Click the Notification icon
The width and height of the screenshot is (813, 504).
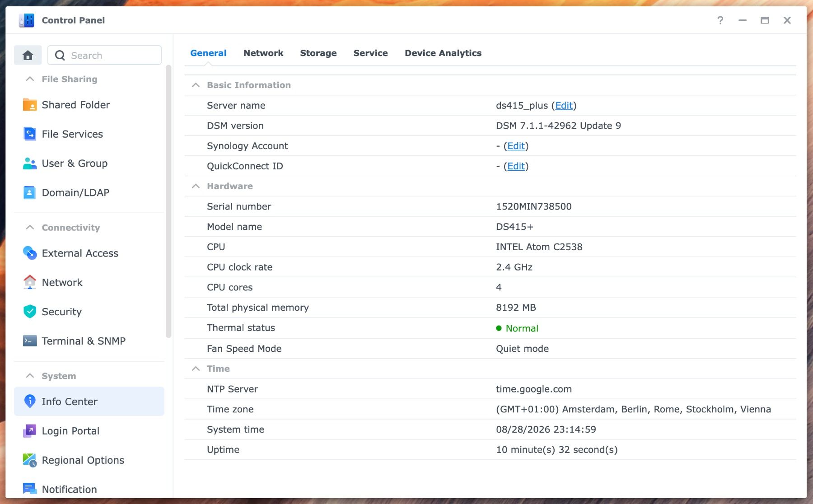pos(30,489)
